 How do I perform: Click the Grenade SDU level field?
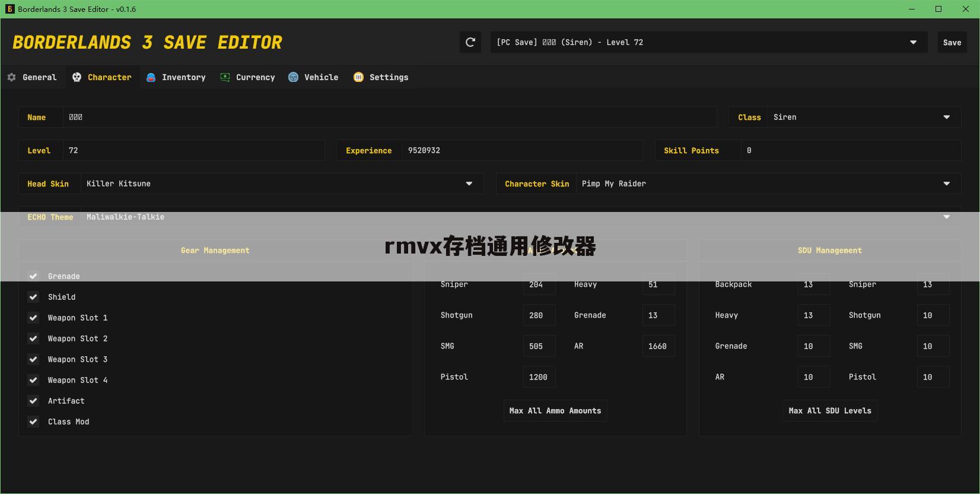point(814,346)
